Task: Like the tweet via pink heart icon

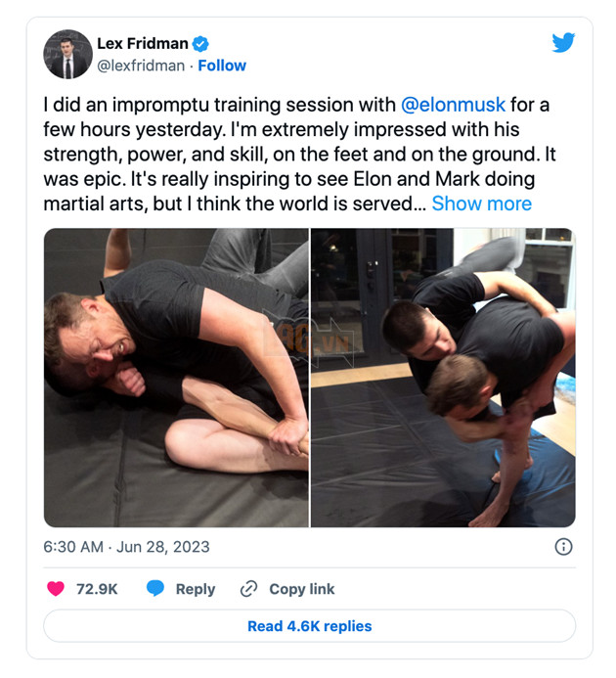Action: 56,589
